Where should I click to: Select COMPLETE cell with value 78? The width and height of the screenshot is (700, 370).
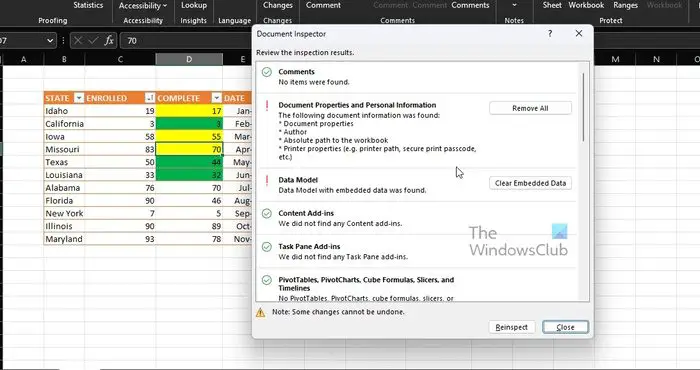[x=189, y=239]
